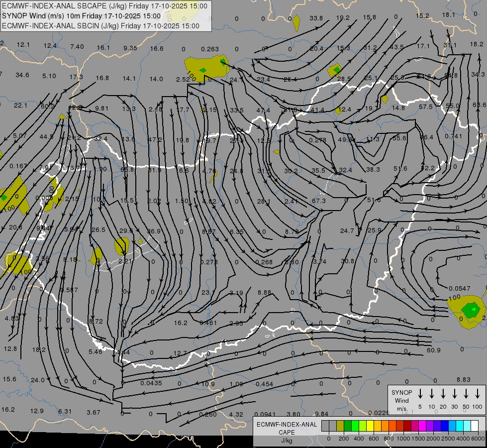The height and width of the screenshot is (448, 487).
Task: Click the map value 8.72
Action: pyautogui.click(x=96, y=321)
